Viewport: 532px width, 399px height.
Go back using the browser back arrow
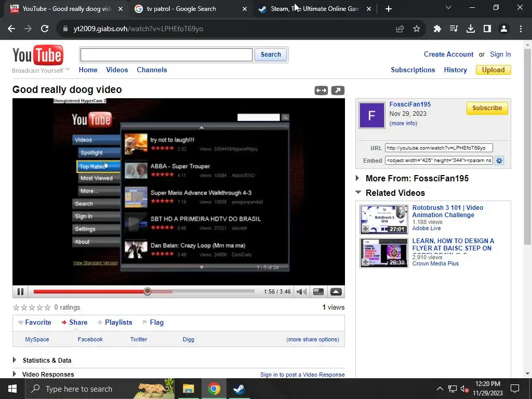[x=11, y=29]
